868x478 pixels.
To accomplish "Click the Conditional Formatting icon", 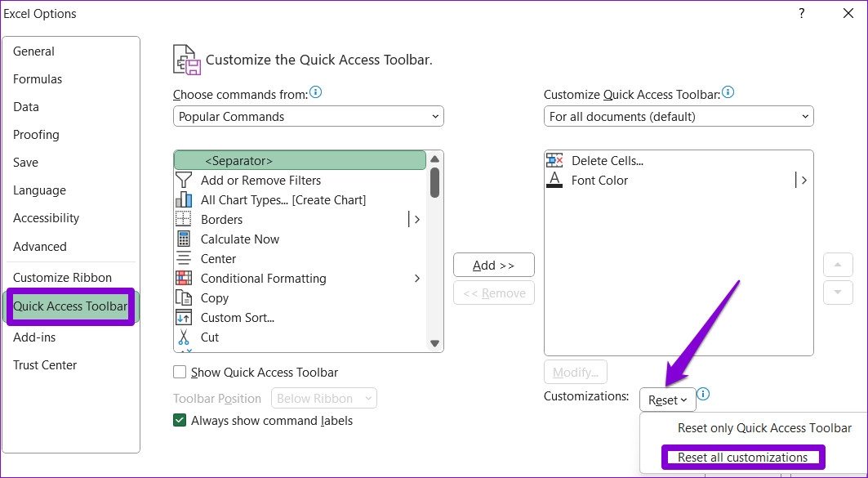I will pyautogui.click(x=183, y=278).
